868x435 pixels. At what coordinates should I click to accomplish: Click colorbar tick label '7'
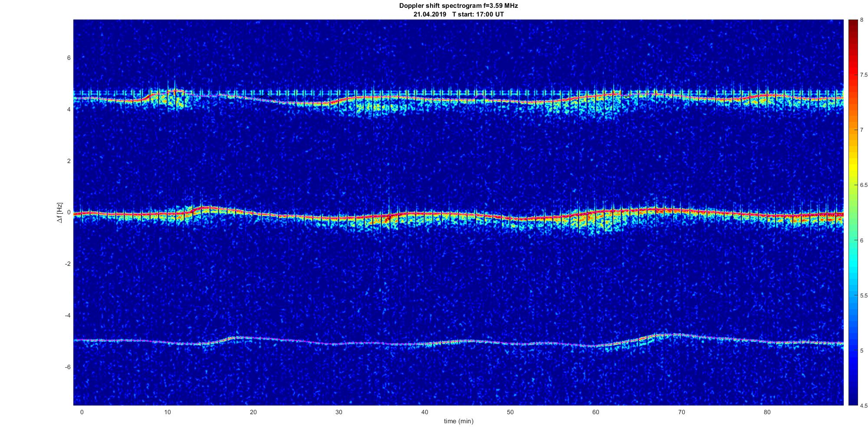pyautogui.click(x=861, y=130)
